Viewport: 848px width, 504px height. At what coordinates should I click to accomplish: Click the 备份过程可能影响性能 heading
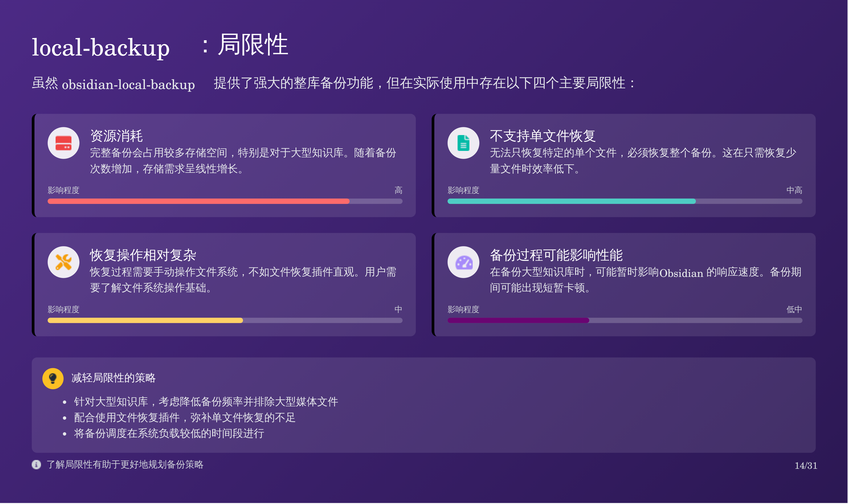[556, 255]
